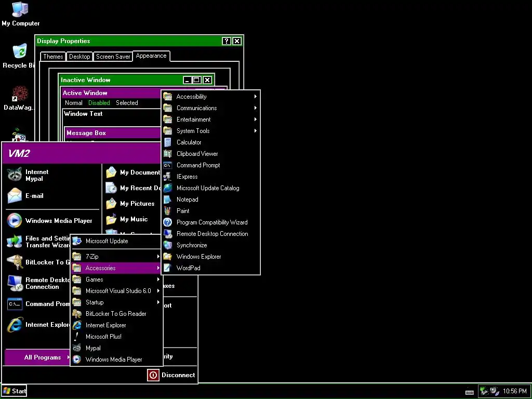Screen dimensions: 532x399
Task: Switch to the Desktop tab
Action: [x=79, y=57]
